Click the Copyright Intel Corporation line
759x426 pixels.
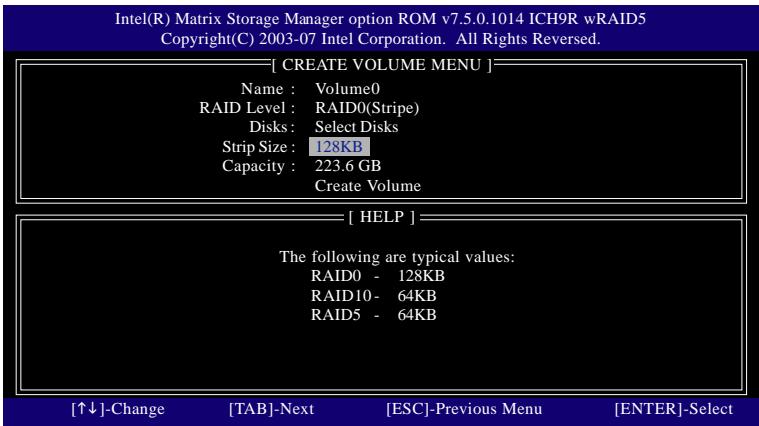pos(380,39)
